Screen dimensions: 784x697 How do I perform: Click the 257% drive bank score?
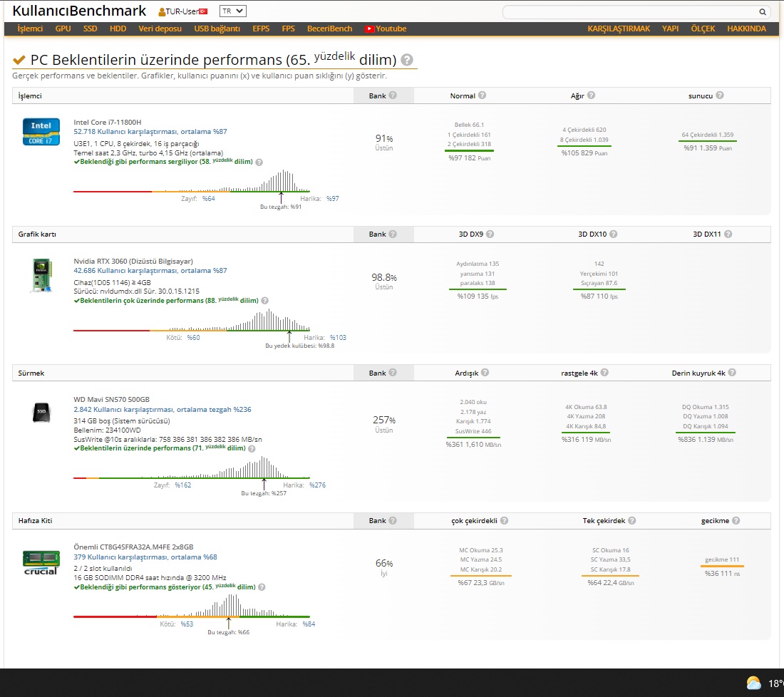[x=384, y=420]
